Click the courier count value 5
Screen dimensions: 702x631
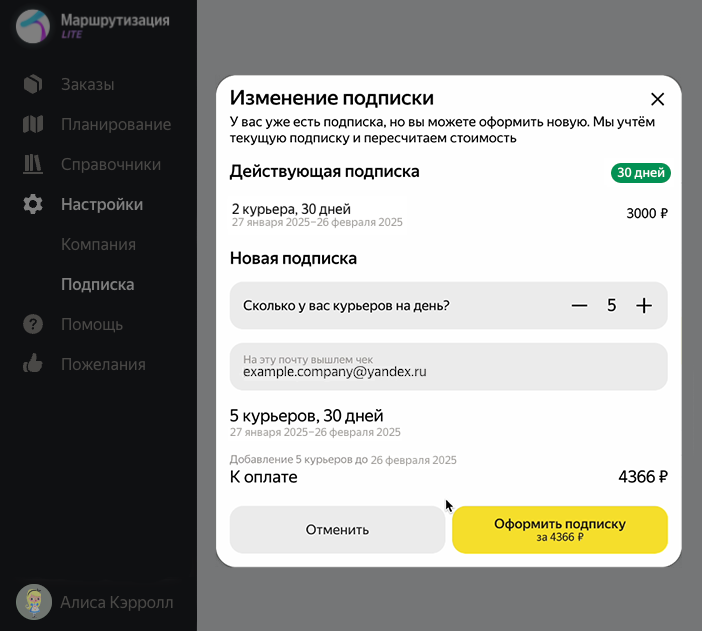click(x=611, y=306)
